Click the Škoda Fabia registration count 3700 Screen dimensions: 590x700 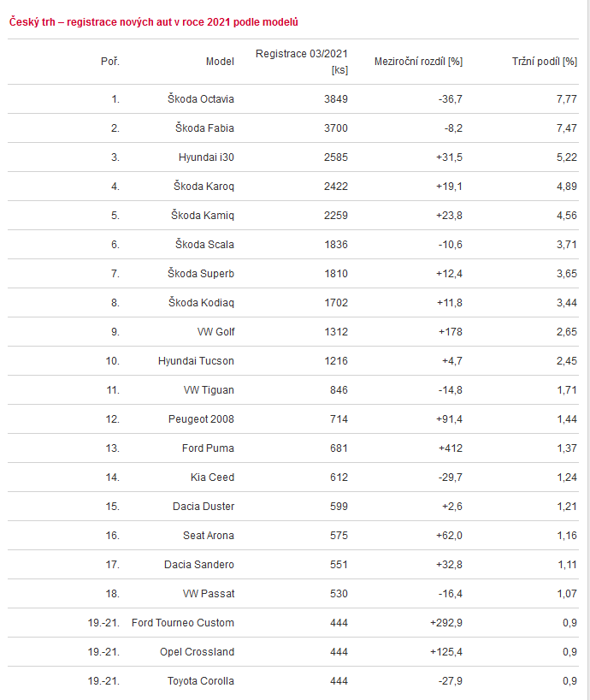click(336, 128)
